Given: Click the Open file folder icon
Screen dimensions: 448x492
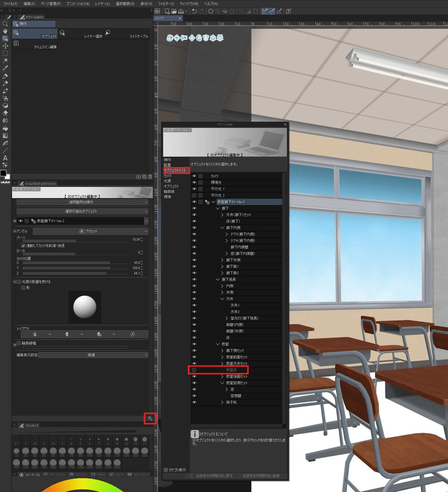Looking at the screenshot, I should point(174,11).
